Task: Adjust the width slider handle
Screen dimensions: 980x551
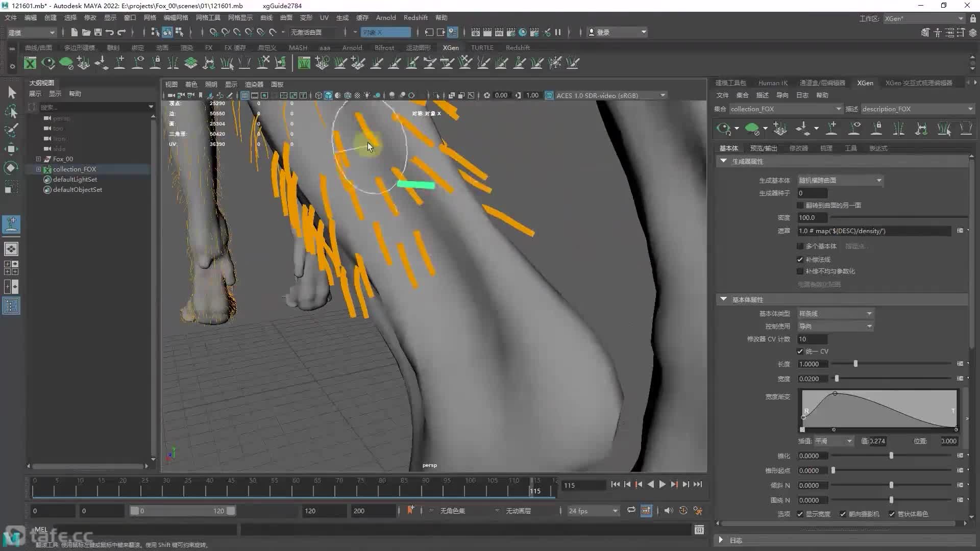Action: 837,379
